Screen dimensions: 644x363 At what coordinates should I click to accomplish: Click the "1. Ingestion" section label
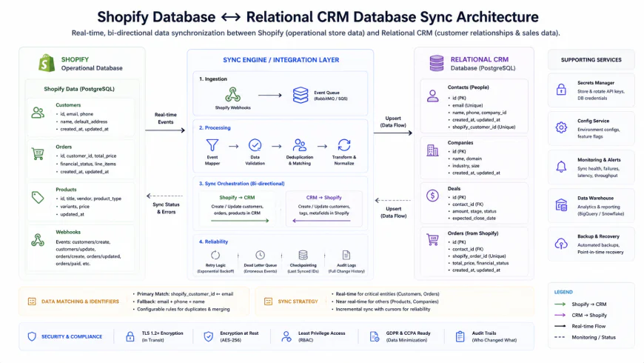(x=212, y=79)
